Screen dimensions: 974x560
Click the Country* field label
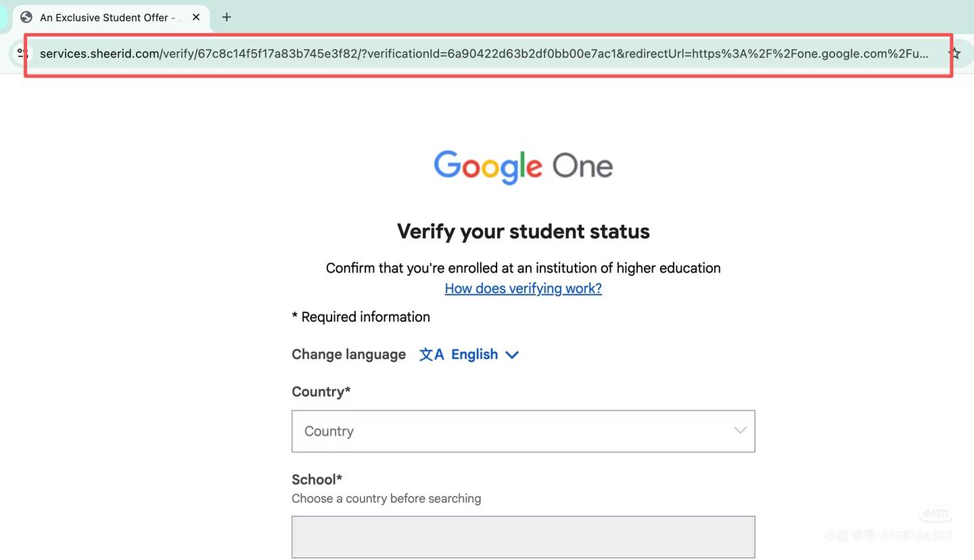pos(321,392)
